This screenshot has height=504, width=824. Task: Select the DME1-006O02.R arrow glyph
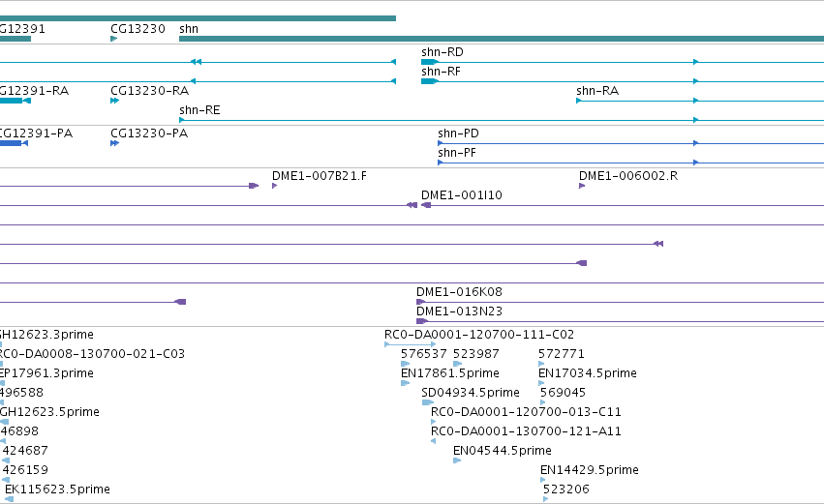click(x=582, y=186)
